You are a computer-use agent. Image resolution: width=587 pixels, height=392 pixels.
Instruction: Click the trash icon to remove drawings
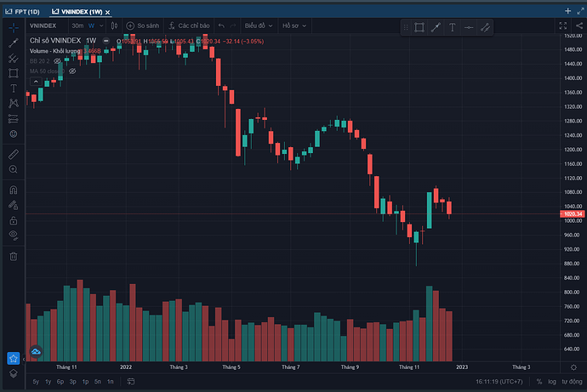(14, 256)
